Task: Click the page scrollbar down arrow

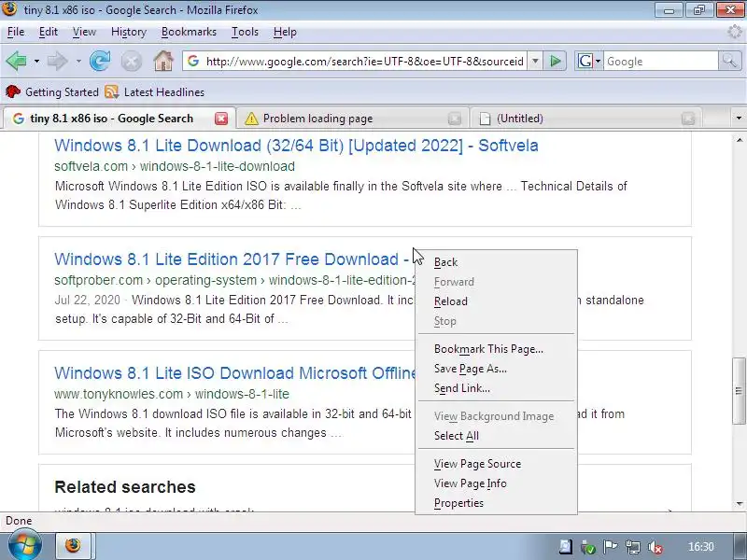Action: point(739,504)
